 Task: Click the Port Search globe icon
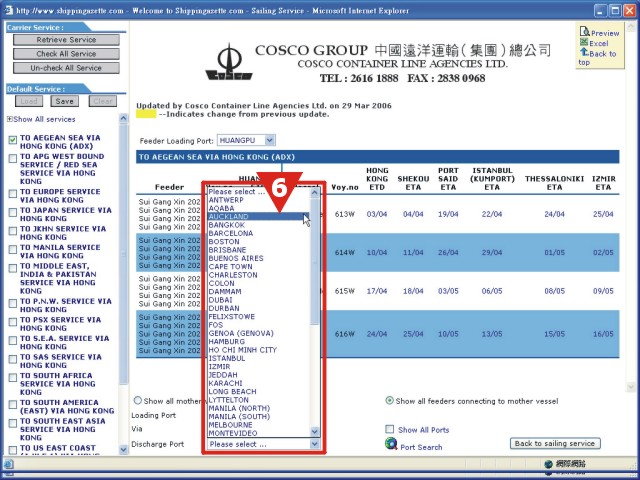click(391, 444)
